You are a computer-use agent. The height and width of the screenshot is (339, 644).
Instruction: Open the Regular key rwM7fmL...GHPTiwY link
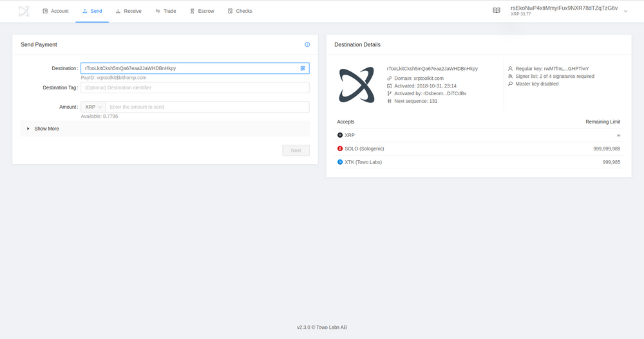click(566, 68)
